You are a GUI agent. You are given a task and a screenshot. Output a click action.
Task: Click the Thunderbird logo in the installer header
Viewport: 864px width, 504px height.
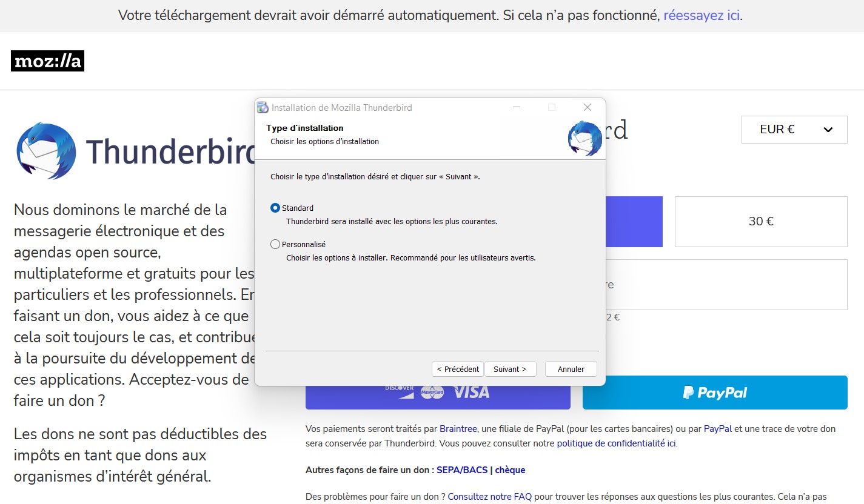tap(584, 138)
